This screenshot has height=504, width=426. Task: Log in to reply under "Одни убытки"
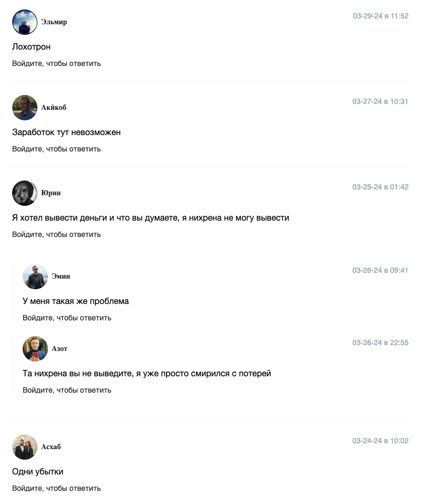pos(56,488)
